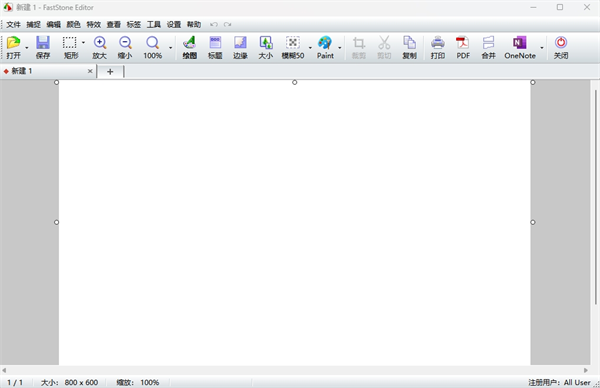Click the top-right canvas resize handle
600x388 pixels.
click(x=533, y=82)
